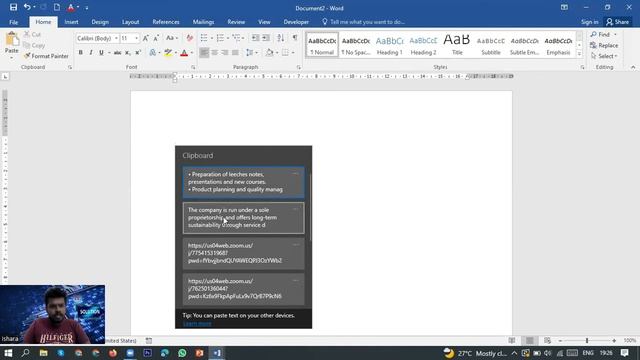Viewport: 640px width, 360px height.
Task: Open Learn more link in Clipboard
Action: [x=197, y=324]
